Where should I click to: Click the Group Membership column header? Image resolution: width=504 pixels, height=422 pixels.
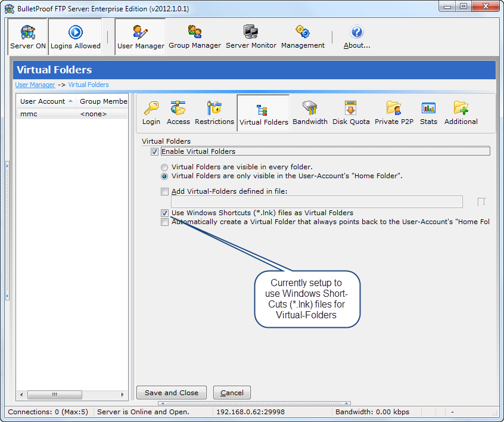pyautogui.click(x=102, y=101)
